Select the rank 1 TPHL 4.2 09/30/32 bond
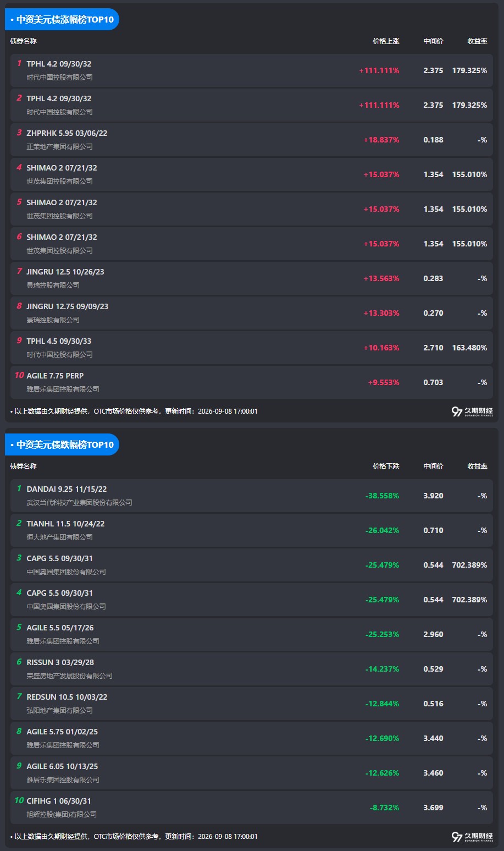Viewport: 504px width, 851px height. coord(252,70)
